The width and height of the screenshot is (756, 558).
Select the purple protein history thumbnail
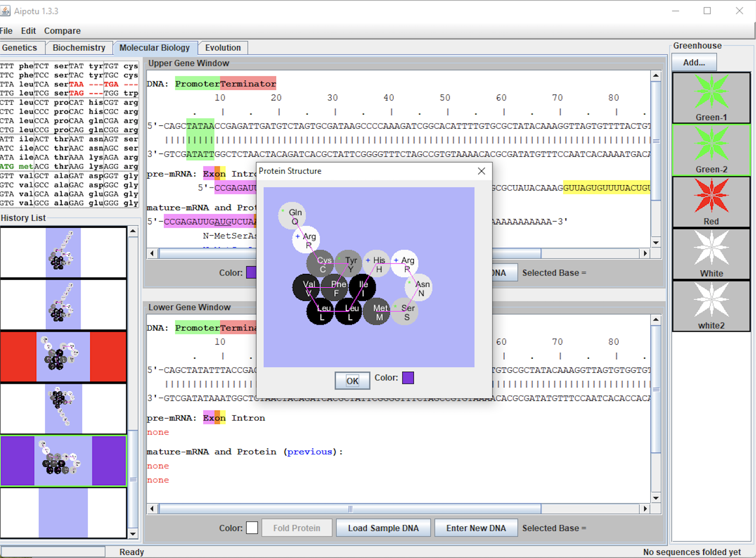[x=63, y=461]
